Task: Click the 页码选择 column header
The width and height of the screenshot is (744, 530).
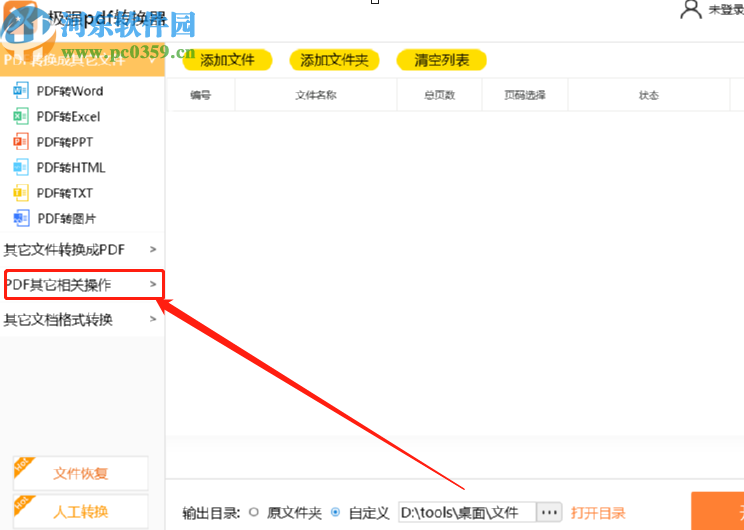Action: pyautogui.click(x=525, y=95)
